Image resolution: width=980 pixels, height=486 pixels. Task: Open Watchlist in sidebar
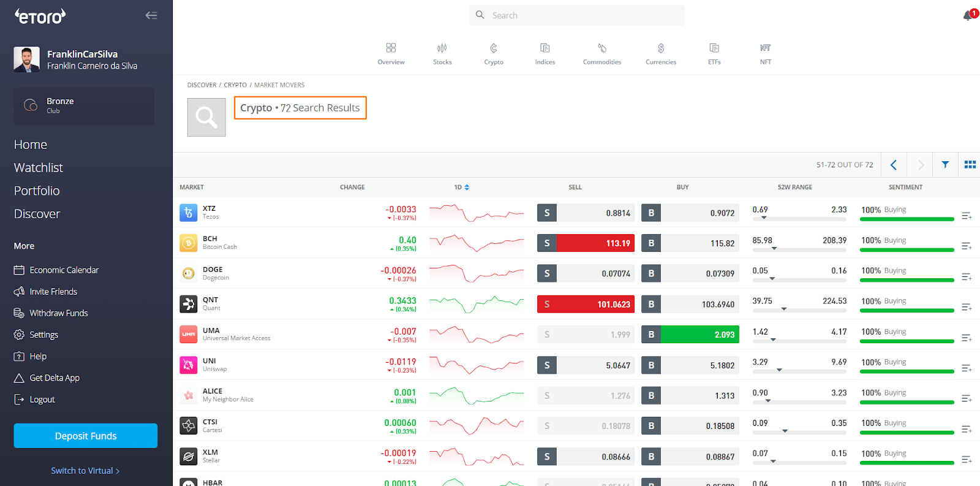(x=39, y=168)
